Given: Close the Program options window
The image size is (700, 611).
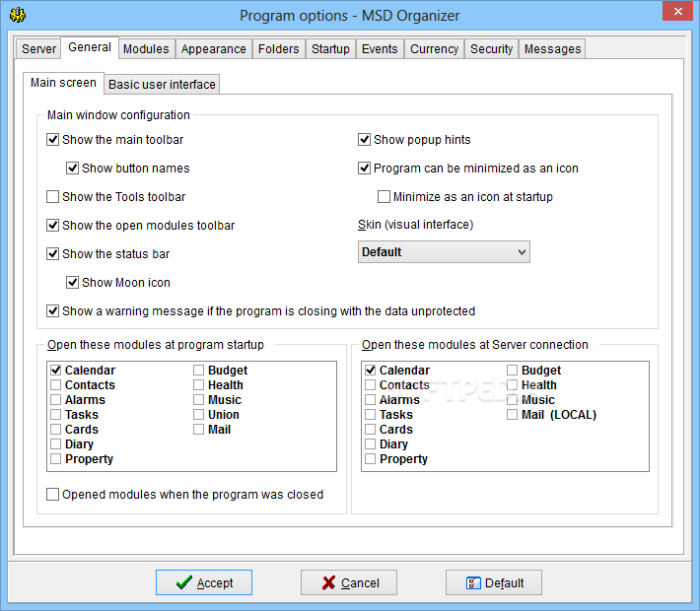Looking at the screenshot, I should (x=677, y=11).
